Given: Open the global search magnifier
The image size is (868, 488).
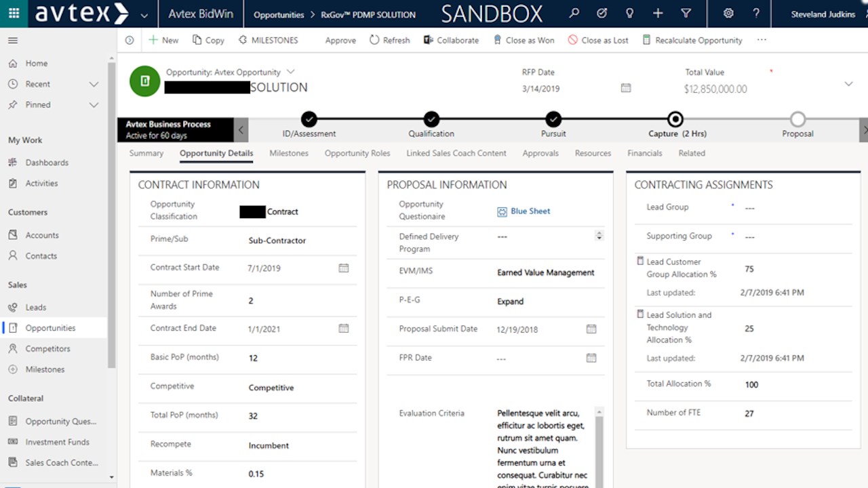Looking at the screenshot, I should pyautogui.click(x=573, y=13).
